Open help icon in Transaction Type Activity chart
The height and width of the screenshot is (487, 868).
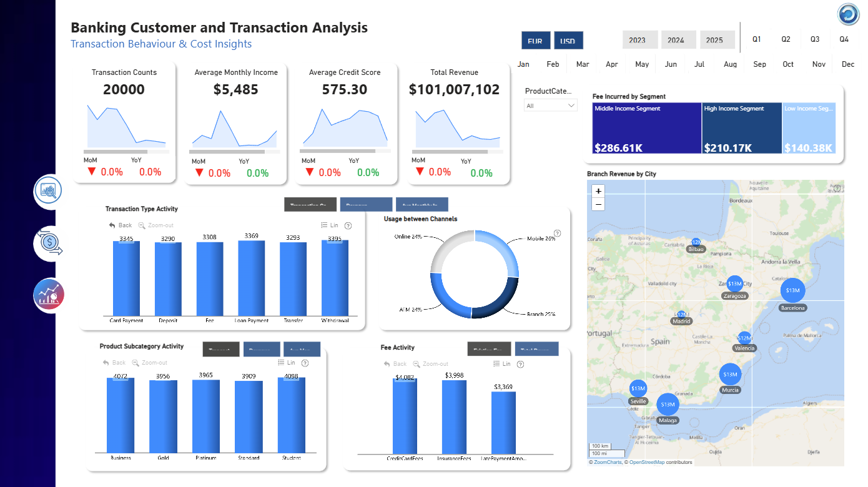[348, 226]
